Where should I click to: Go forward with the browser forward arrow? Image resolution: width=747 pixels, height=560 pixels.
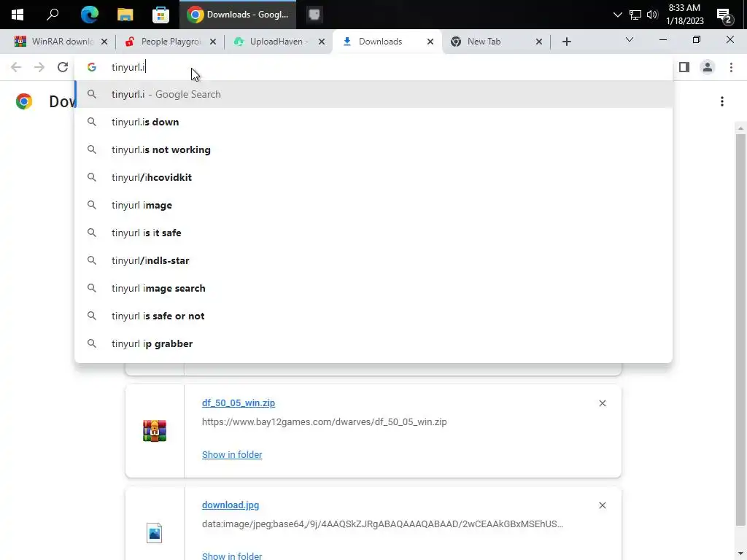39,67
